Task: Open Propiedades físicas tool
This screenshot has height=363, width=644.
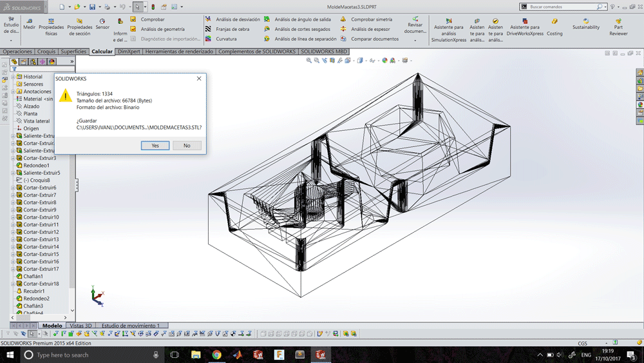Action: pyautogui.click(x=52, y=27)
